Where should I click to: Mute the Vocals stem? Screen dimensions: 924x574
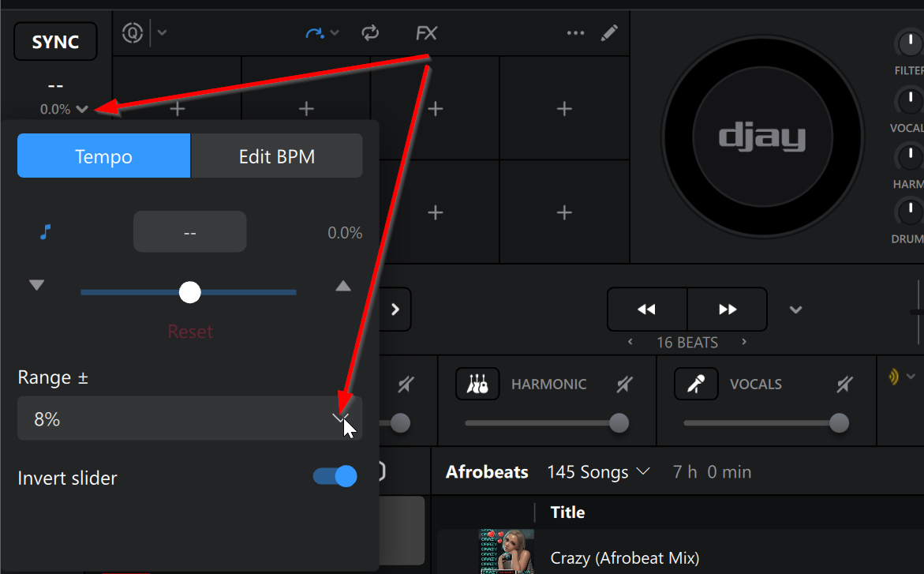click(x=844, y=385)
